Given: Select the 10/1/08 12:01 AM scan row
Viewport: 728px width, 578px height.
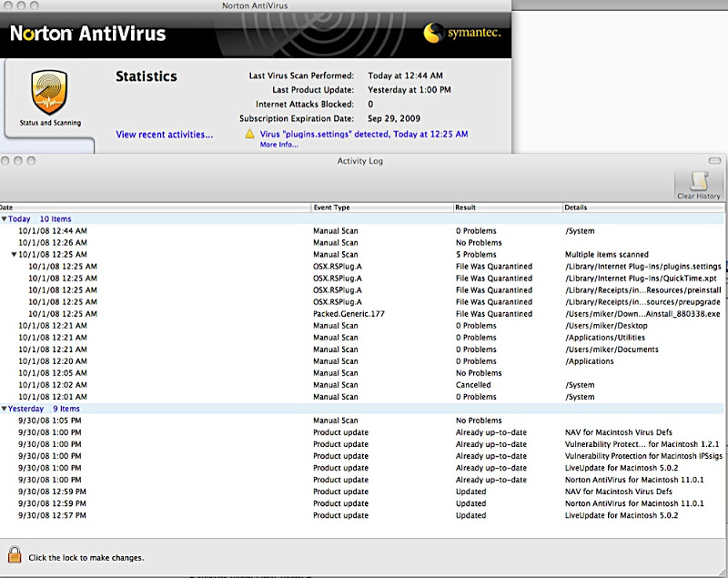Looking at the screenshot, I should 361,397.
